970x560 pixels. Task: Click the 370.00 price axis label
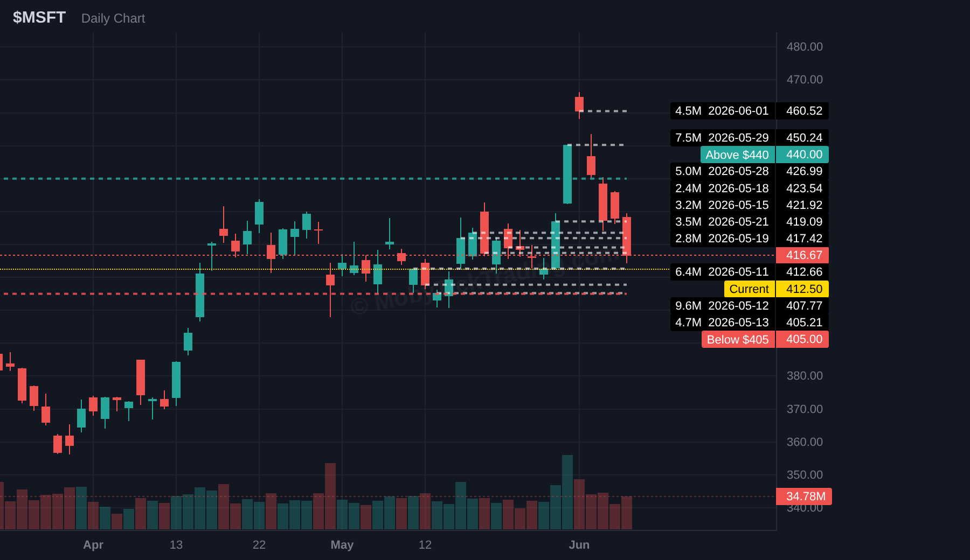pyautogui.click(x=805, y=409)
